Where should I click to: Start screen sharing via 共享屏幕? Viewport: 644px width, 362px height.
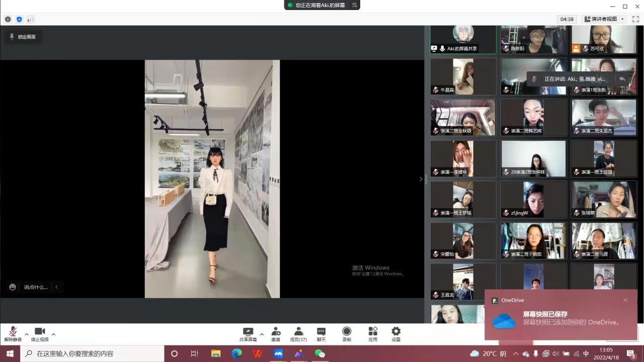tap(248, 335)
